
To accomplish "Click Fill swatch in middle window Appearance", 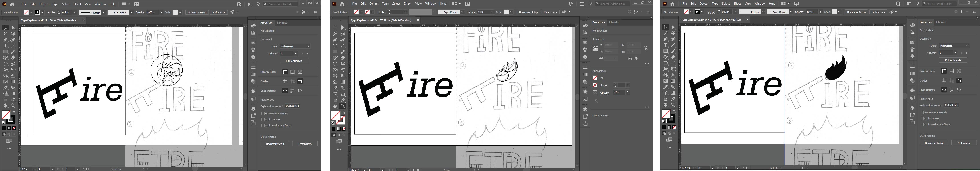I will click(x=595, y=78).
